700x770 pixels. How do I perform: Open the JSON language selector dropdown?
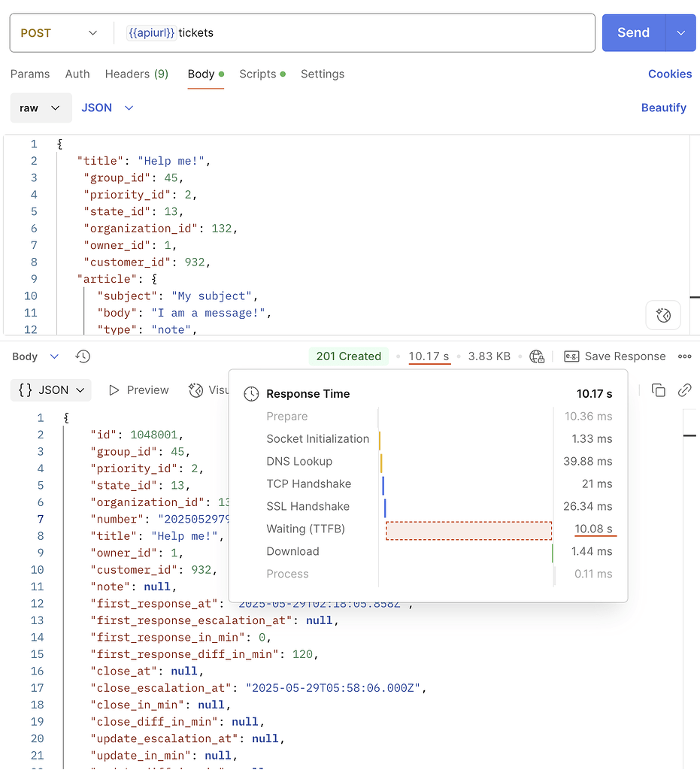106,108
